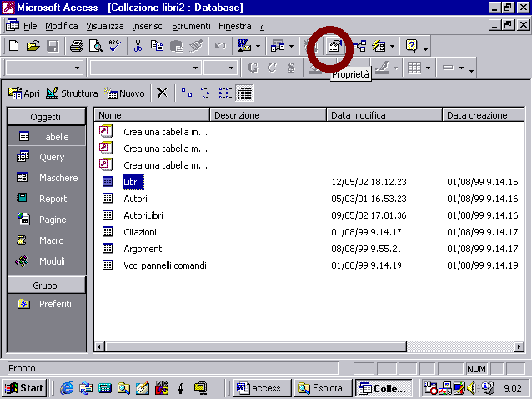Expand the line style dropdown arrow
This screenshot has height=399, width=532.
[461, 68]
